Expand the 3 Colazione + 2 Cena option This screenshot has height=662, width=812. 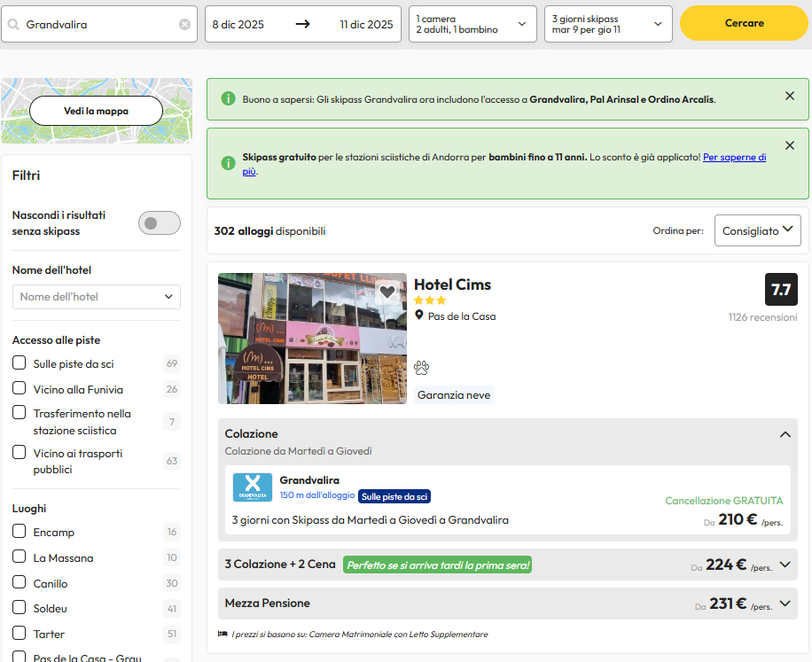click(785, 565)
